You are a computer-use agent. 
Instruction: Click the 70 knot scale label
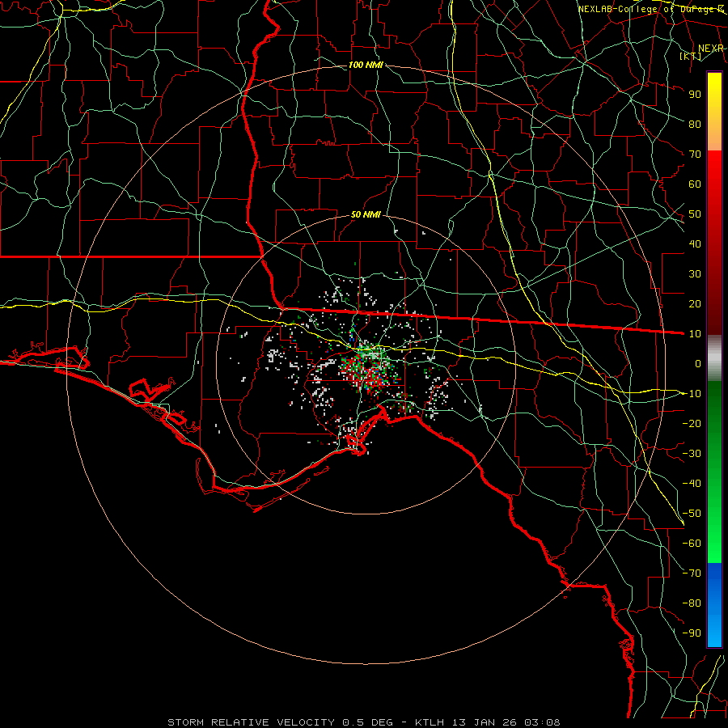(x=695, y=154)
